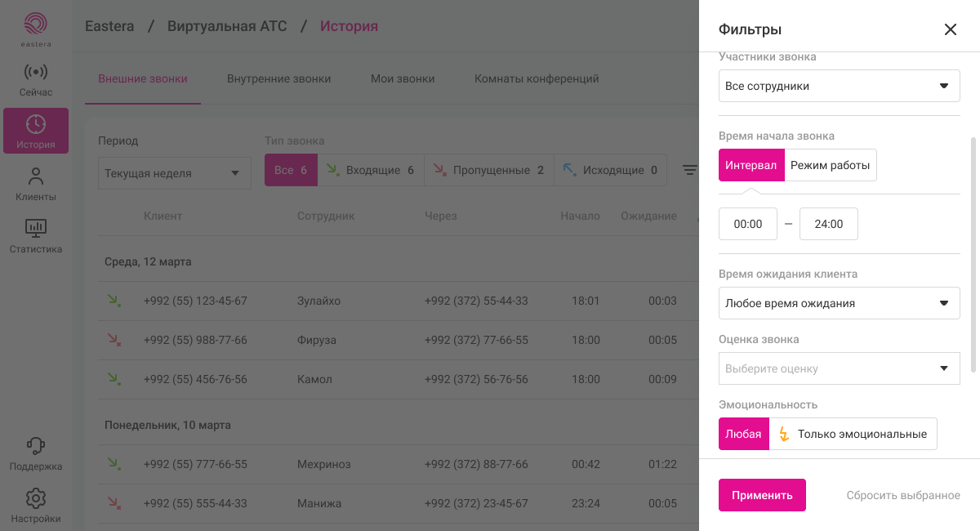The height and width of the screenshot is (531, 980).
Task: Open the Сейчас live view
Action: pyautogui.click(x=36, y=80)
